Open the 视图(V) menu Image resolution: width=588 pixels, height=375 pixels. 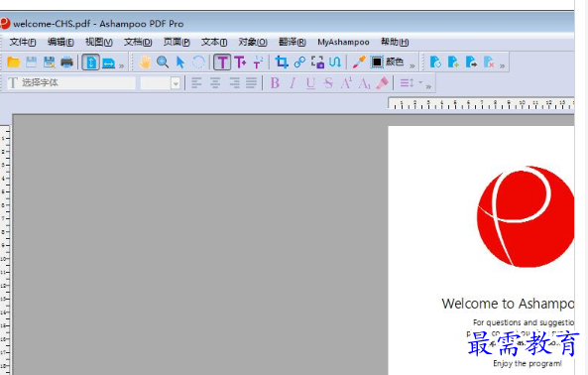(99, 42)
